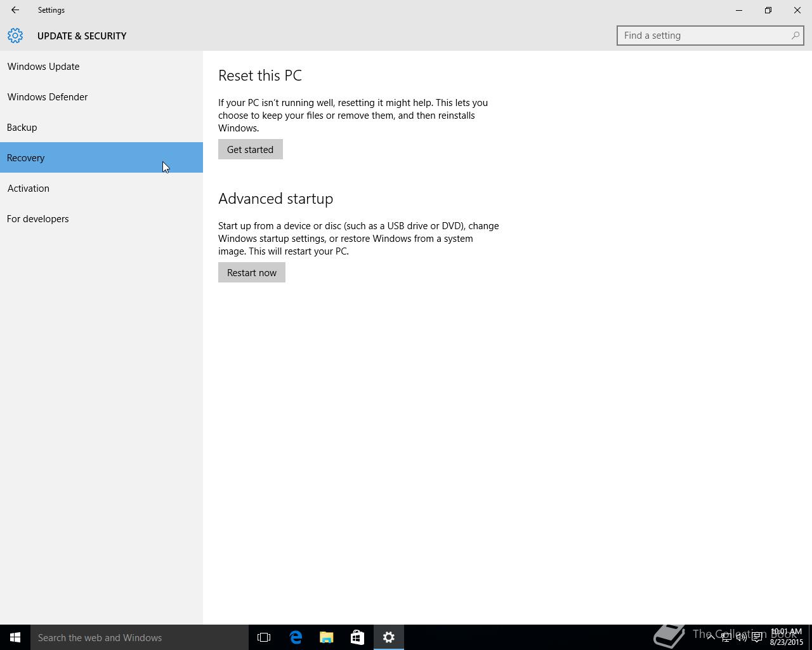Go back using the arrow icon
The height and width of the screenshot is (650, 812).
click(x=15, y=10)
